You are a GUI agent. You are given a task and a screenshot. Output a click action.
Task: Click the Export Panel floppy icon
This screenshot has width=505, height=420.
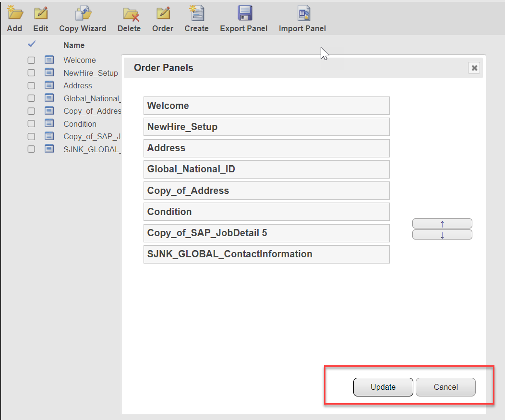pyautogui.click(x=245, y=13)
